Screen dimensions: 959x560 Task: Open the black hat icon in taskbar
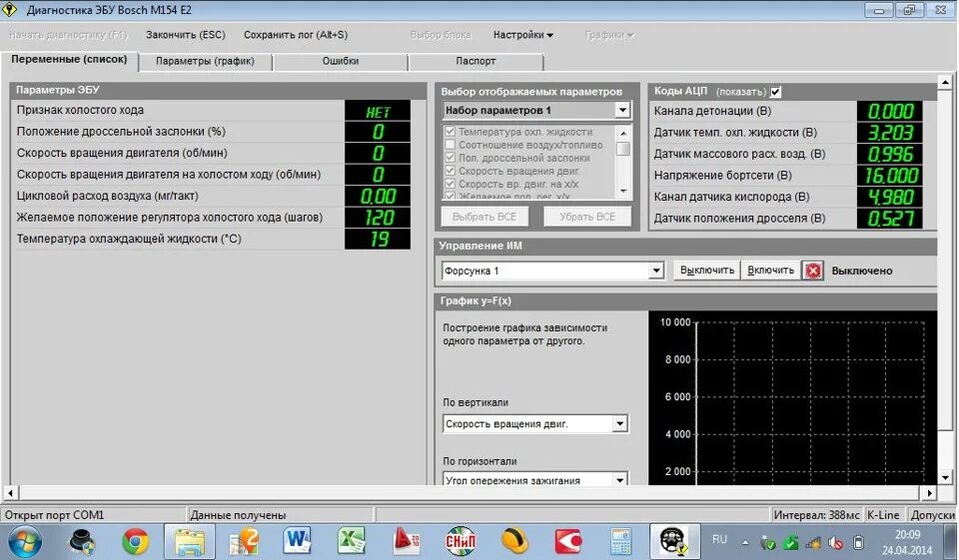point(81,542)
